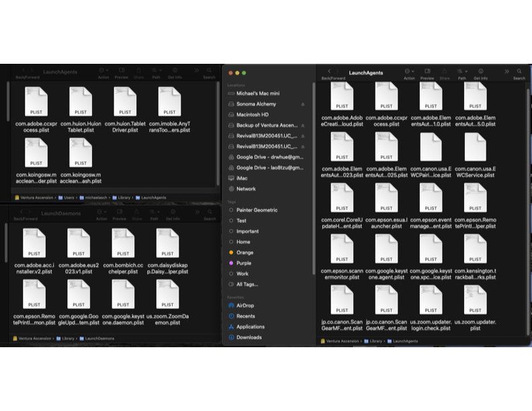Click sidebar vertical scrollbar
The width and height of the screenshot is (532, 411).
coord(314,179)
